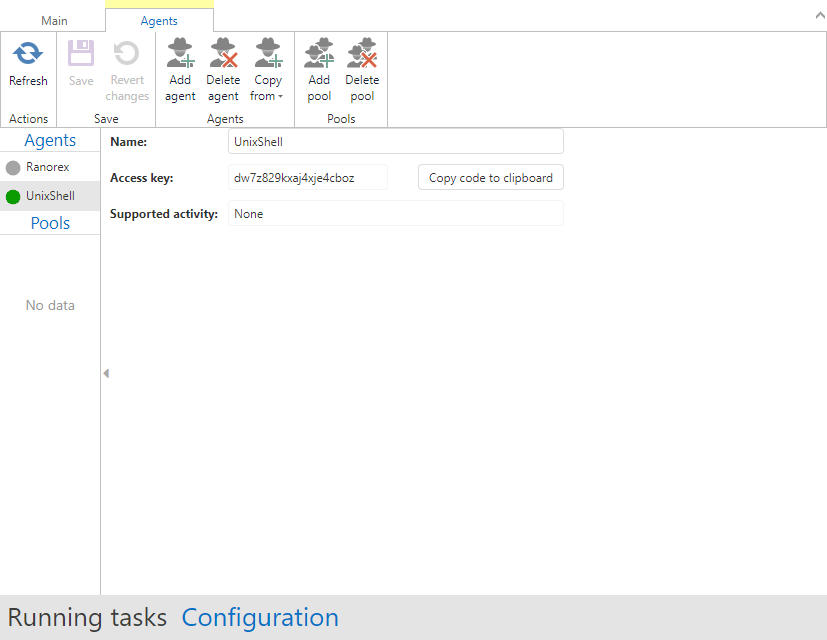
Task: Select the UnixShell agent entry
Action: pyautogui.click(x=50, y=196)
